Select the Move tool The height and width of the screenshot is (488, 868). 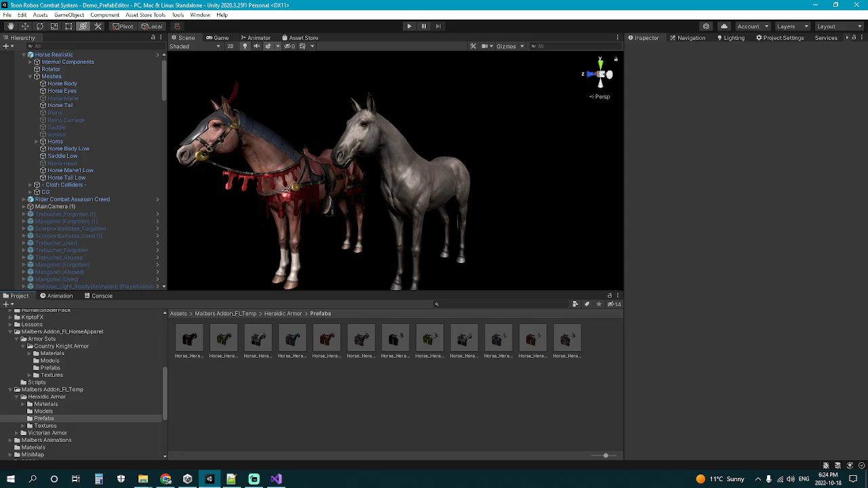point(25,26)
